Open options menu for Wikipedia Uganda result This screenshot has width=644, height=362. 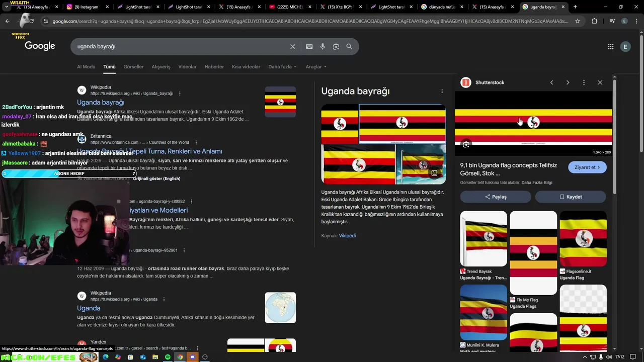[x=164, y=299]
